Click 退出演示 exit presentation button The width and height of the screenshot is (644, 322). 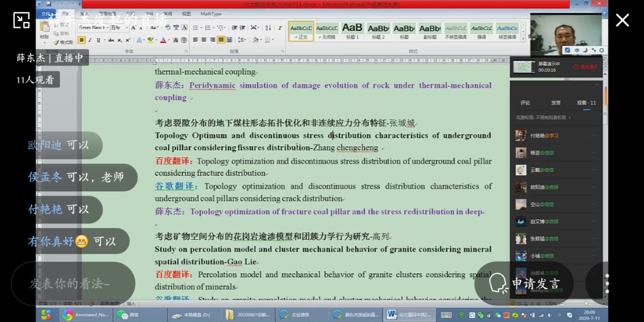(x=586, y=67)
